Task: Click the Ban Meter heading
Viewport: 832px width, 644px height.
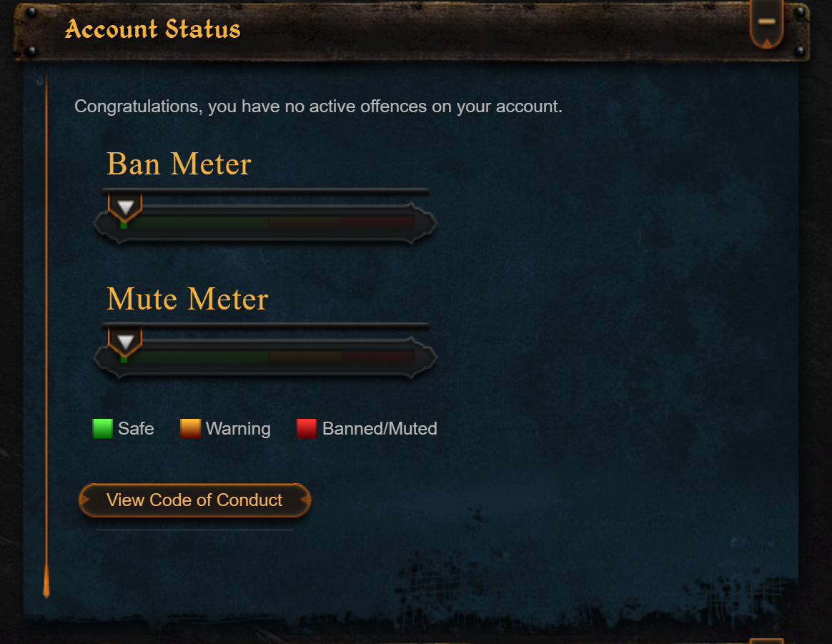Action: [x=179, y=164]
